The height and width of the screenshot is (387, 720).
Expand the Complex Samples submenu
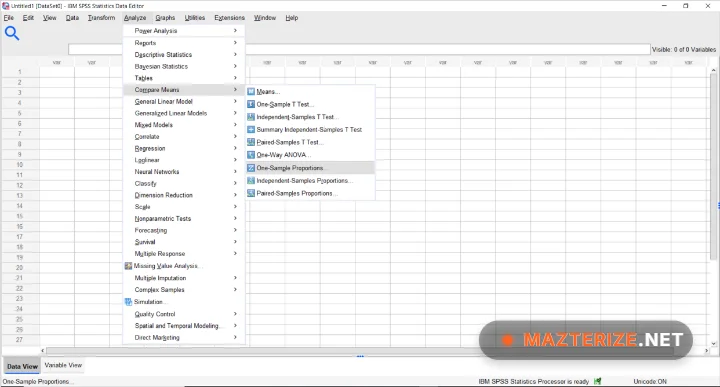(x=184, y=290)
